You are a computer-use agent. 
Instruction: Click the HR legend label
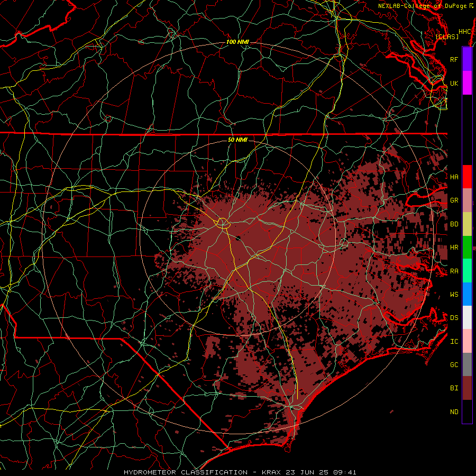pyautogui.click(x=454, y=248)
